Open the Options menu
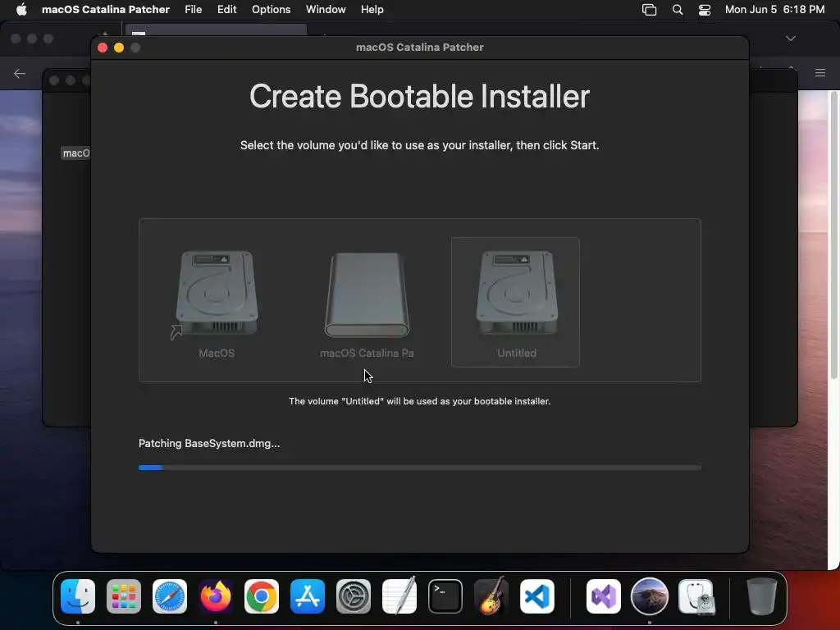 [271, 10]
